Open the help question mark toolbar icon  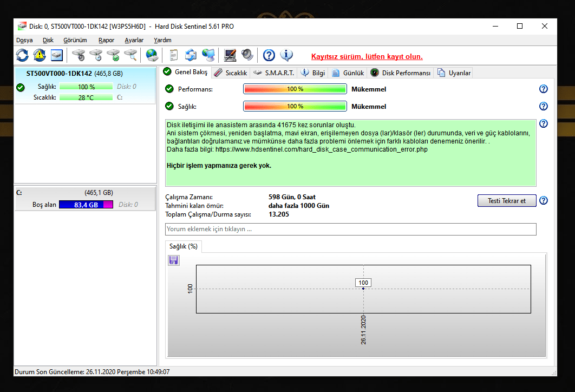[x=269, y=55]
